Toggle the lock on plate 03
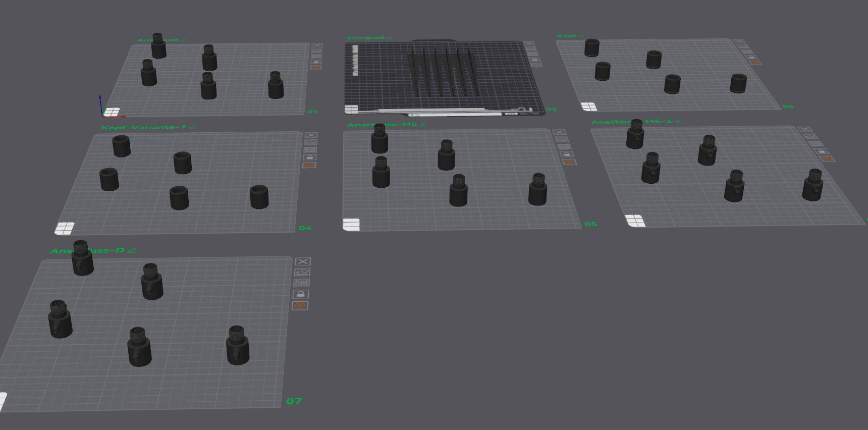The image size is (868, 430). click(751, 57)
